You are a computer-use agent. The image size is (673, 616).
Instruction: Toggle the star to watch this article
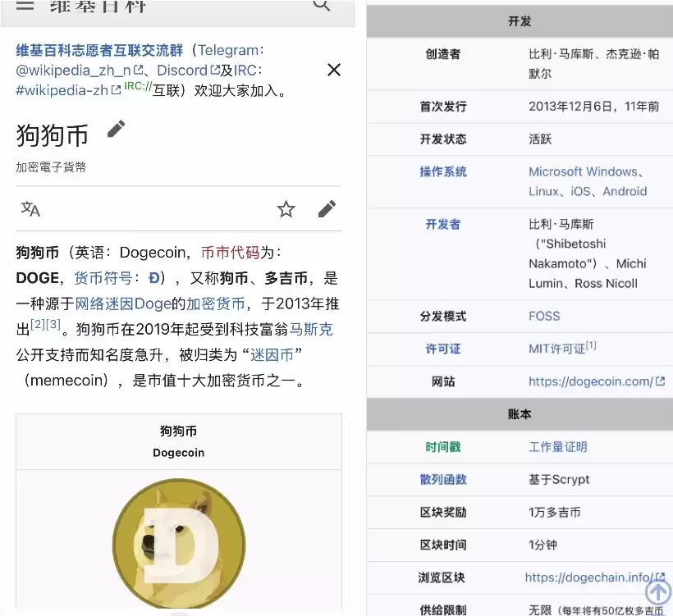click(286, 209)
